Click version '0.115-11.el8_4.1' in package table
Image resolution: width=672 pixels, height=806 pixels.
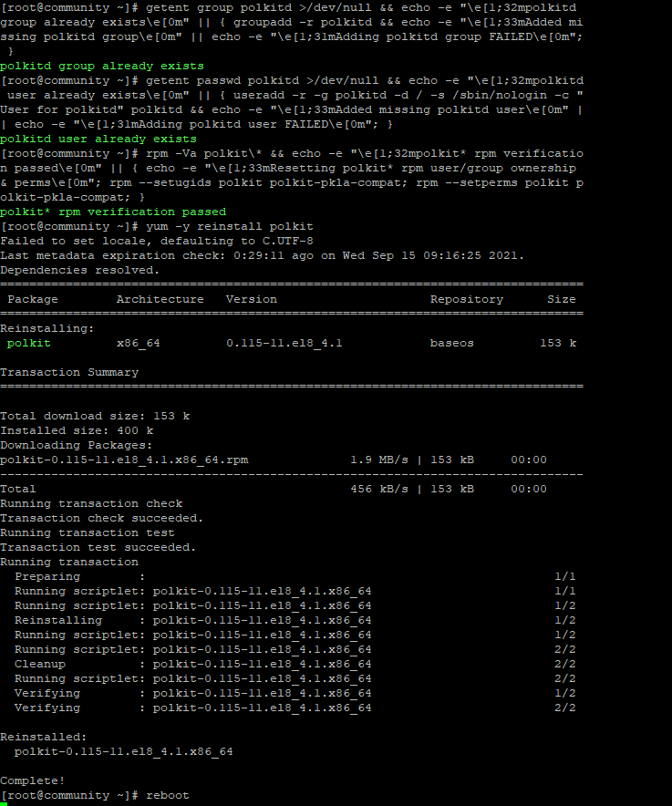(284, 343)
